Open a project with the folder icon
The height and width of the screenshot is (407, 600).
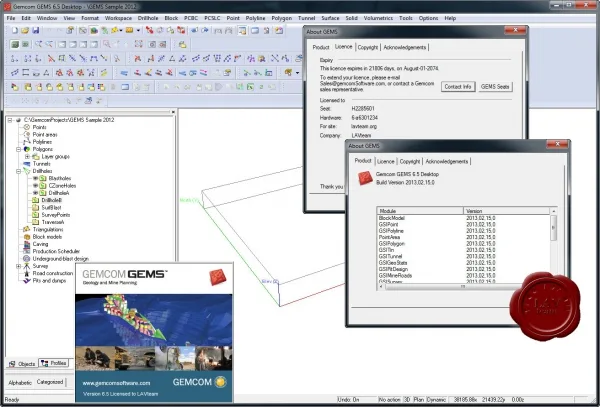25,30
